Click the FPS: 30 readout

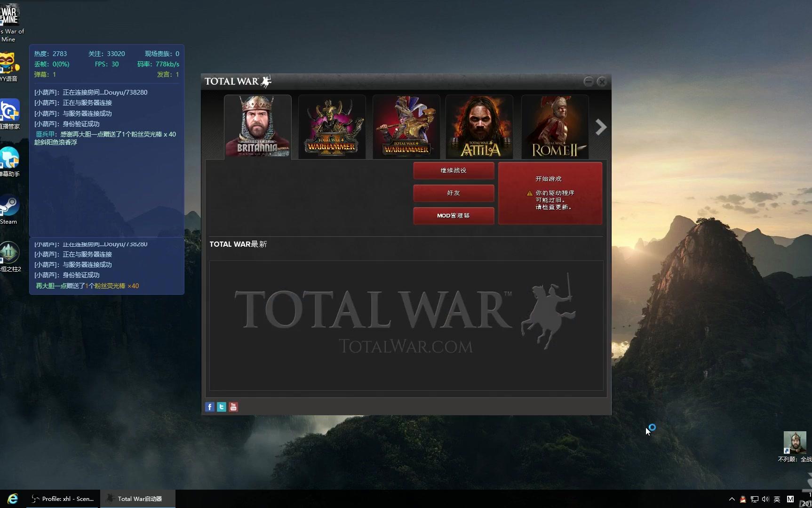[x=107, y=64]
